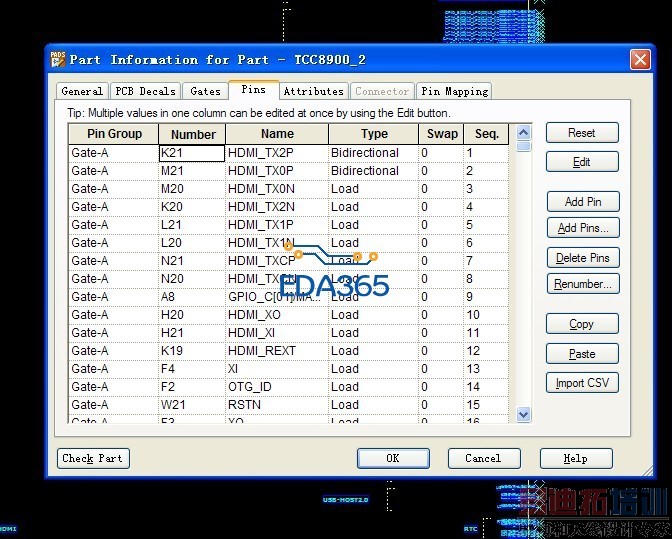This screenshot has height=539, width=672.
Task: Open the Renumber... button
Action: tap(583, 284)
